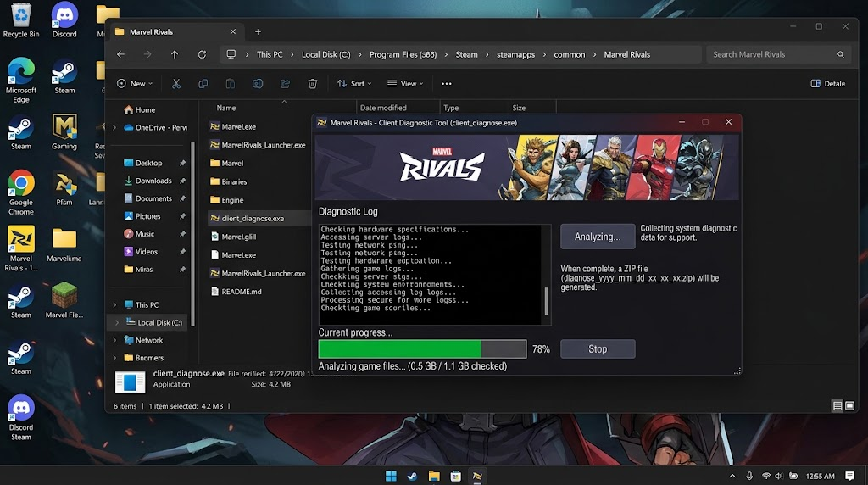Screen dimensions: 868x485
Task: Click common in the address breadcrumb
Action: click(x=569, y=54)
